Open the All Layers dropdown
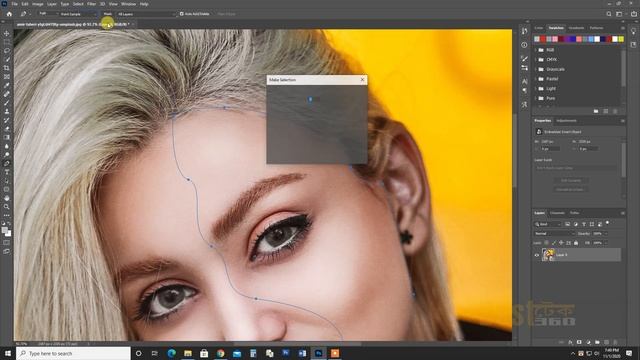 tap(146, 14)
